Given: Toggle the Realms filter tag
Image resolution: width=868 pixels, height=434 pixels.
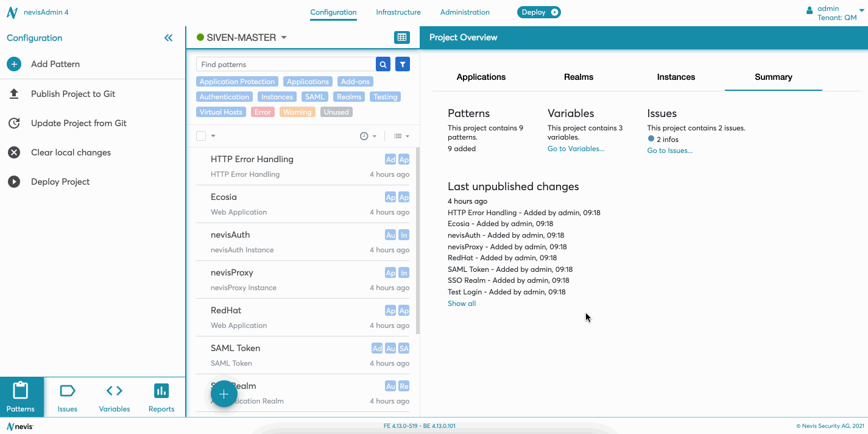Looking at the screenshot, I should pos(349,97).
